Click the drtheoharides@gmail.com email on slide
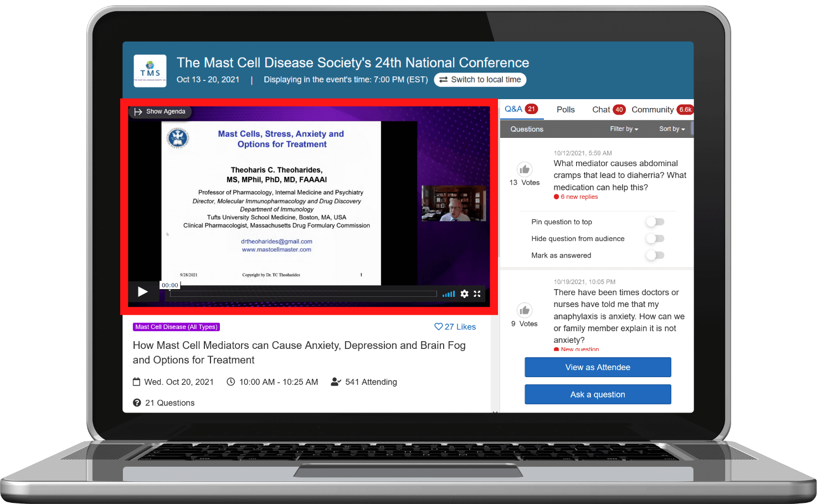The height and width of the screenshot is (504, 817). coord(276,241)
